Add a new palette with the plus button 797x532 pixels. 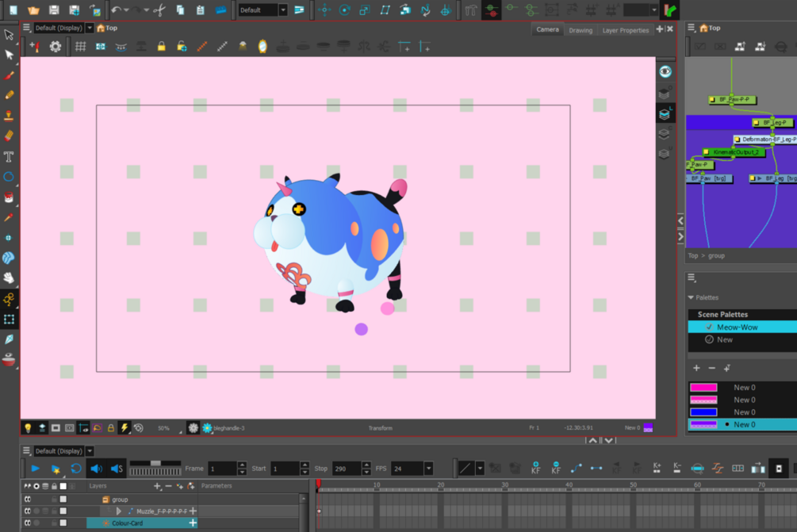(x=695, y=368)
